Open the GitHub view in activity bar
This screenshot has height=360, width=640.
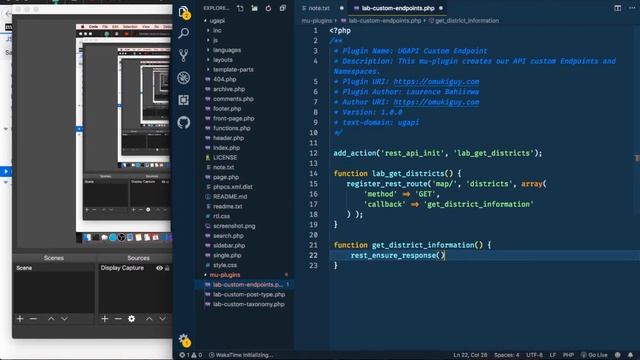pyautogui.click(x=184, y=122)
